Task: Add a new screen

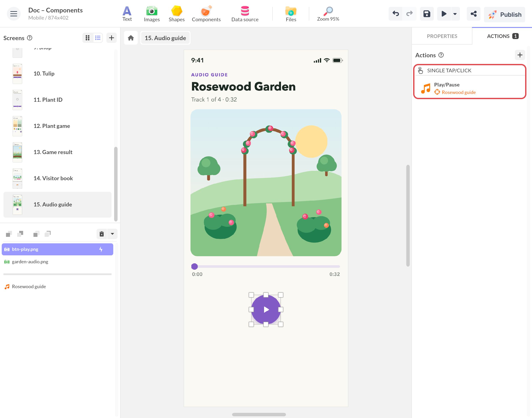Action: pyautogui.click(x=112, y=38)
